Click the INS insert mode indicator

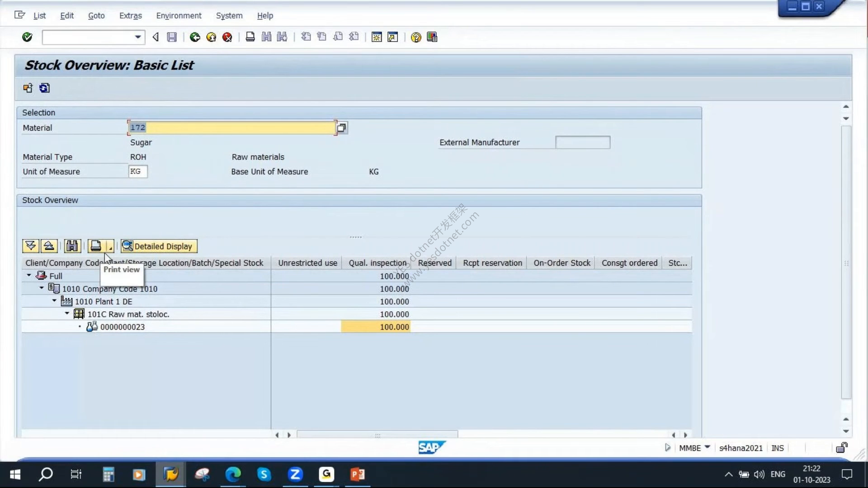coord(778,448)
